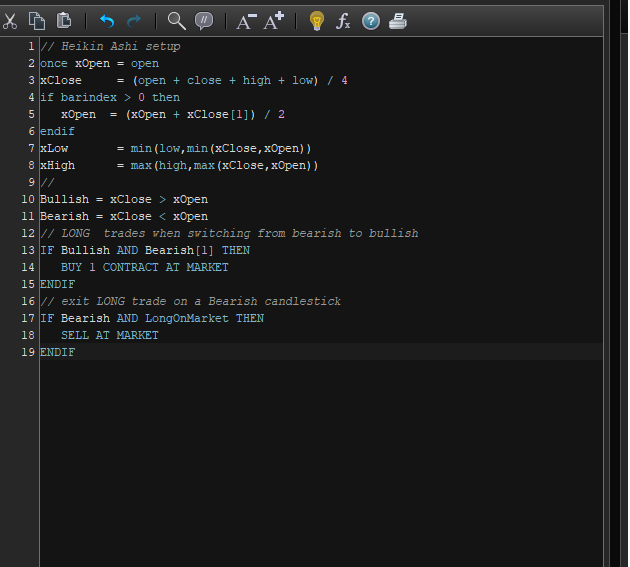The image size is (630, 567).
Task: Click the Redo arrow icon
Action: point(134,21)
